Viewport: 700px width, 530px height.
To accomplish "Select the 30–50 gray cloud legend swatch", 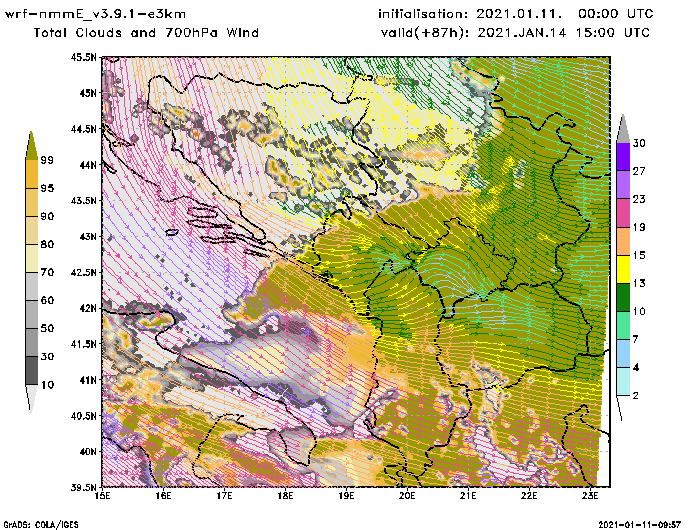I will tap(32, 342).
